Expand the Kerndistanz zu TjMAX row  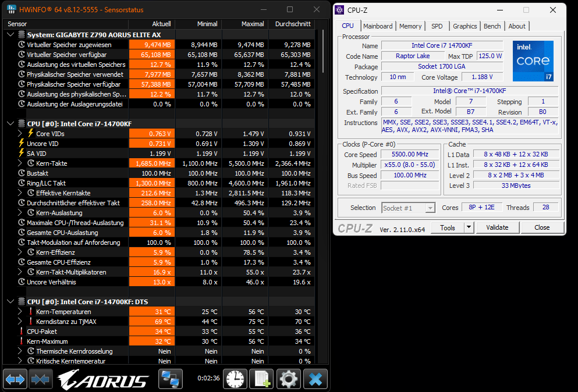(x=20, y=321)
